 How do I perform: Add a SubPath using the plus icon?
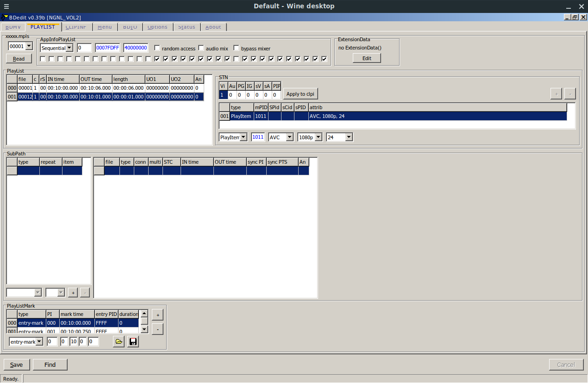73,292
